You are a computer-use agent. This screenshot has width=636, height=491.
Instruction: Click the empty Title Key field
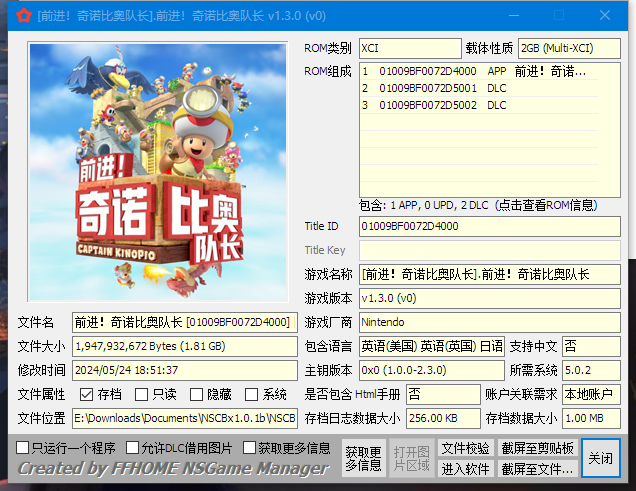[490, 250]
